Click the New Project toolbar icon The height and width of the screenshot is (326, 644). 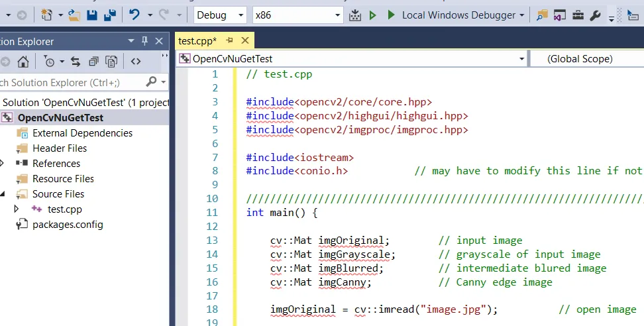pos(47,15)
